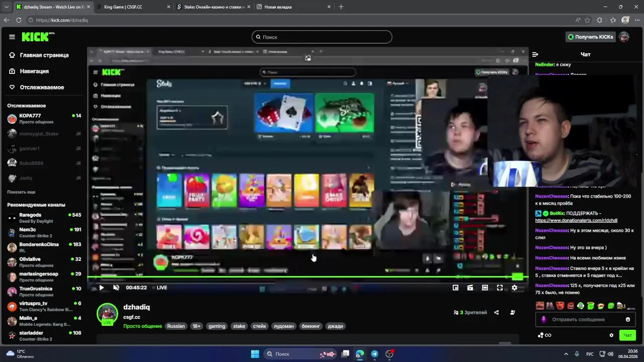Open the Kick profile avatar menu
The width and height of the screenshot is (644, 362).
624,37
